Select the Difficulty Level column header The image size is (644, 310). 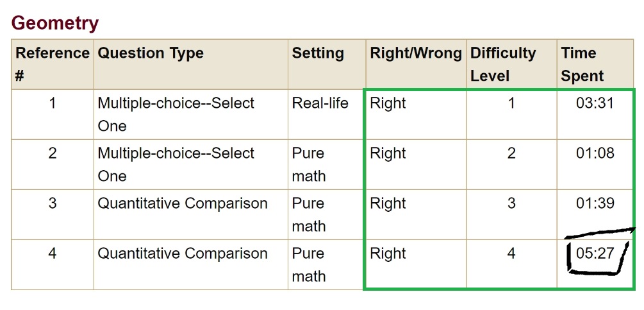point(503,64)
